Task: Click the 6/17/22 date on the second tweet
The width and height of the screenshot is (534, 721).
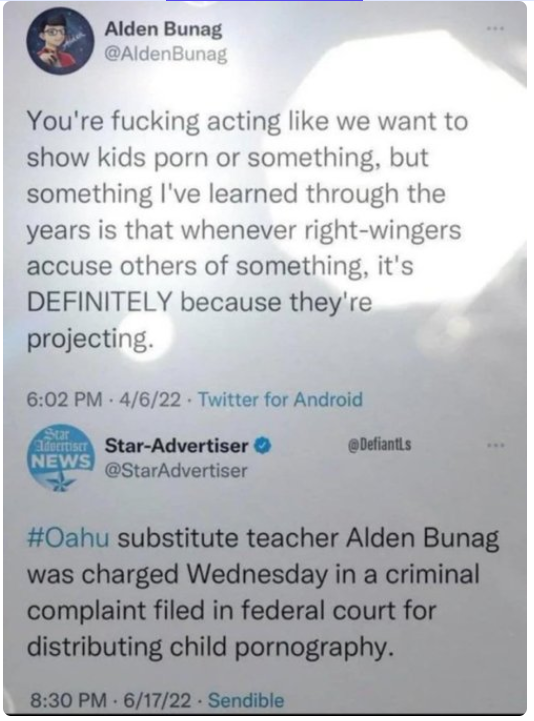Action: pos(157,700)
